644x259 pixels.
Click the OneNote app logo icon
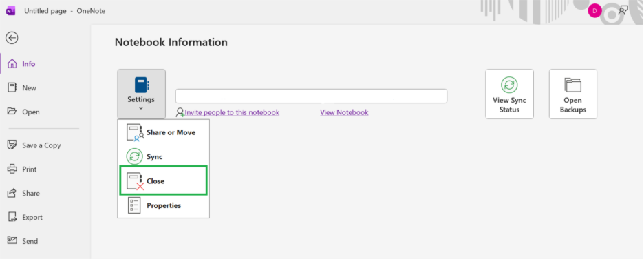[x=11, y=11]
